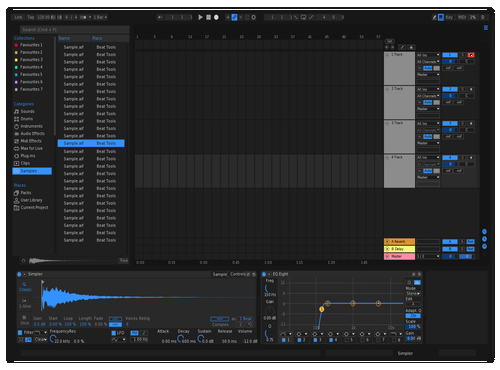Stop the transport playback
This screenshot has width=500, height=370.
208,17
